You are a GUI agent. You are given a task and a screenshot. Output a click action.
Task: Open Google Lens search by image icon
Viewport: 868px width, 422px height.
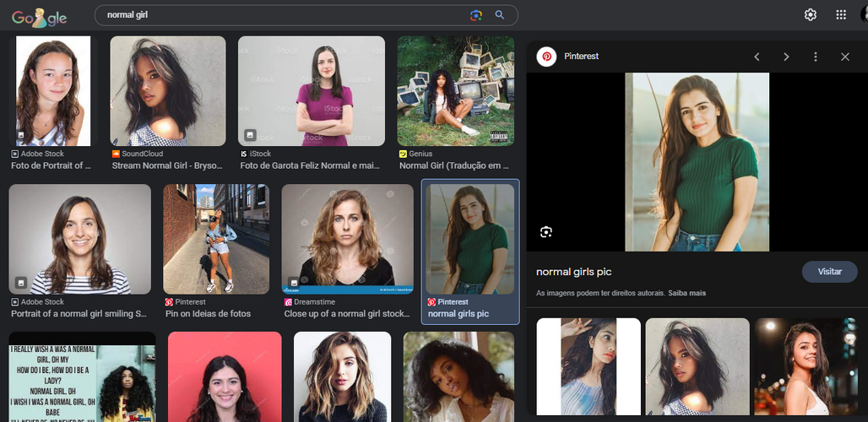pyautogui.click(x=476, y=15)
